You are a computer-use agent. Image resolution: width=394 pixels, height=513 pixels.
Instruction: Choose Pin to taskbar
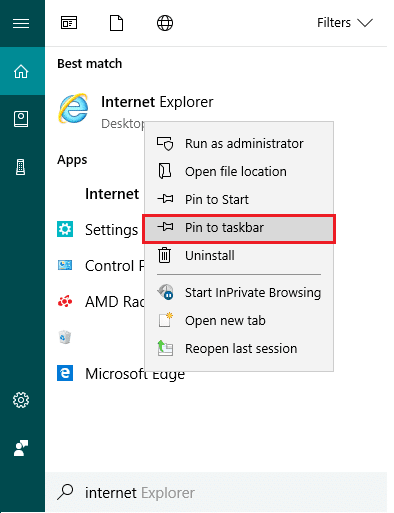point(239,228)
